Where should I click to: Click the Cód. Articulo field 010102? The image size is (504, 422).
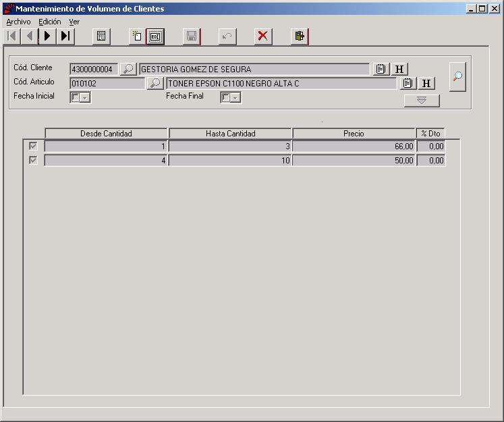click(x=107, y=83)
